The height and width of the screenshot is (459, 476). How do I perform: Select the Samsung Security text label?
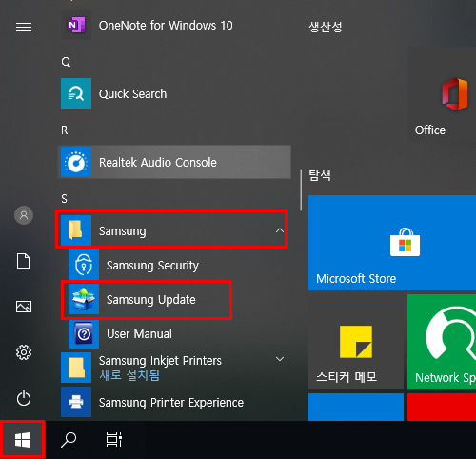(152, 266)
